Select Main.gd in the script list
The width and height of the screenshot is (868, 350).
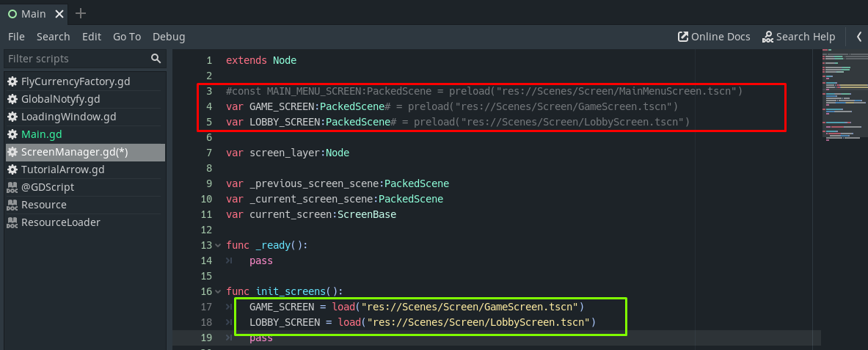coord(43,134)
